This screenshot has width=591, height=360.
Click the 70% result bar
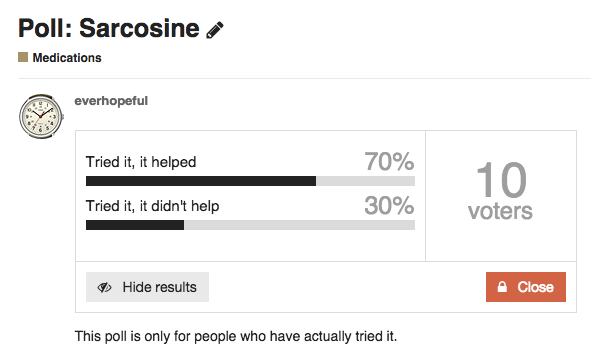pos(250,181)
